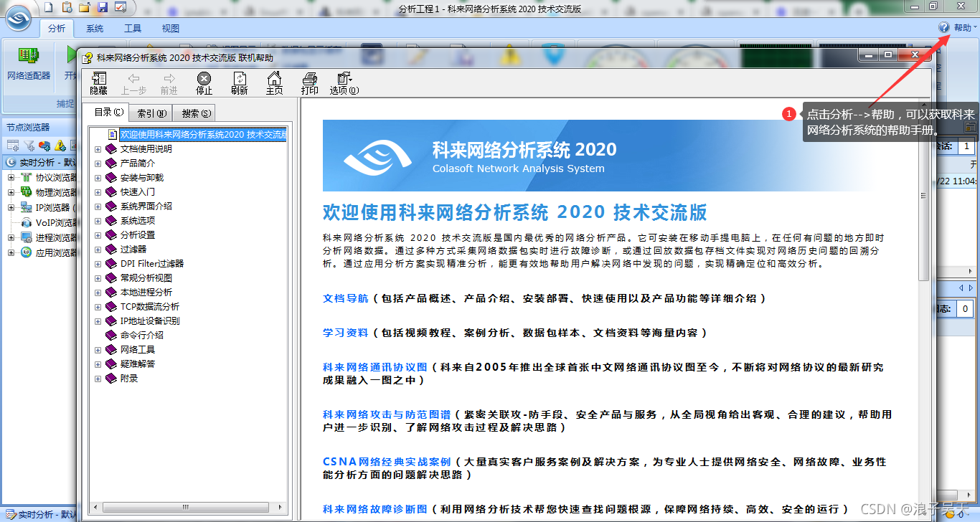Click the blue floppy disk save icon
This screenshot has width=980, height=522.
point(103,7)
